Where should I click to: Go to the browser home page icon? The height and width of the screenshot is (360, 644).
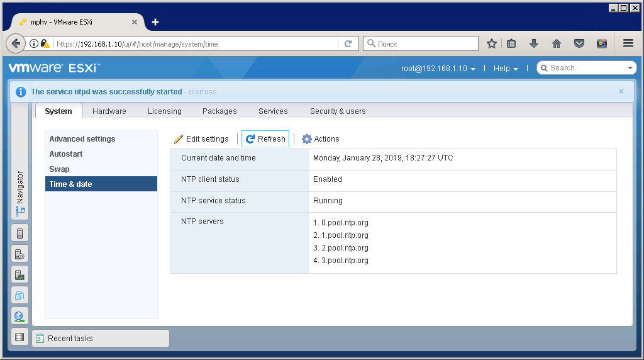(557, 43)
